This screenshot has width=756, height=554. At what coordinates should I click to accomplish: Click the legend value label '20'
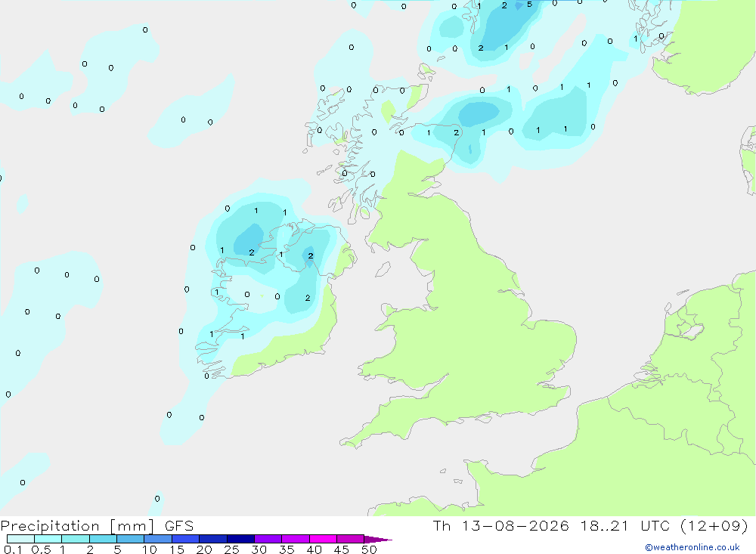click(204, 549)
